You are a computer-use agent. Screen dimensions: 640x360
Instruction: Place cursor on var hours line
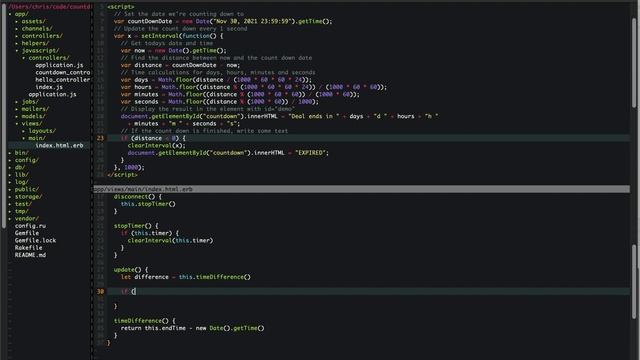click(253, 87)
